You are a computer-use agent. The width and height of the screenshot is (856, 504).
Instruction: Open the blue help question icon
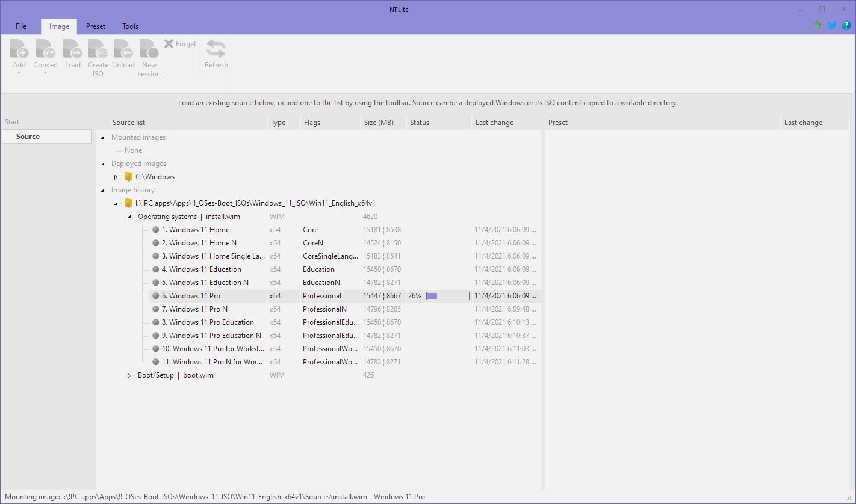(846, 25)
